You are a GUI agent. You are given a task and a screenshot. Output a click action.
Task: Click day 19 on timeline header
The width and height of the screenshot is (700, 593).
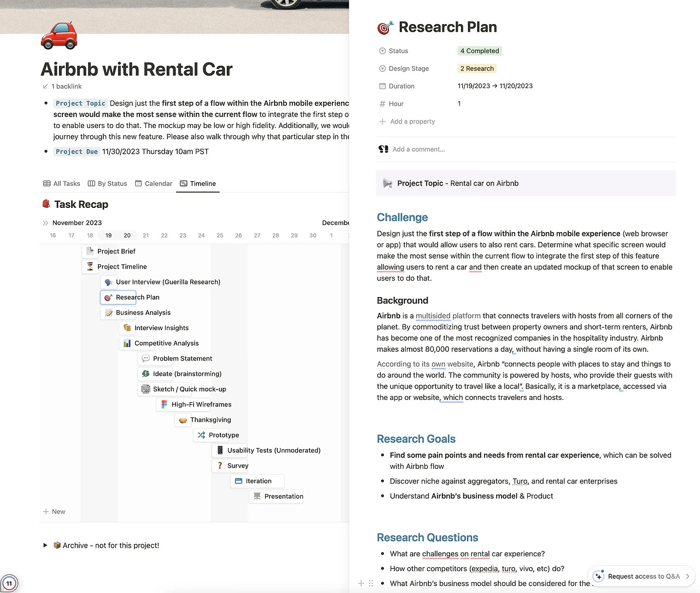(109, 235)
